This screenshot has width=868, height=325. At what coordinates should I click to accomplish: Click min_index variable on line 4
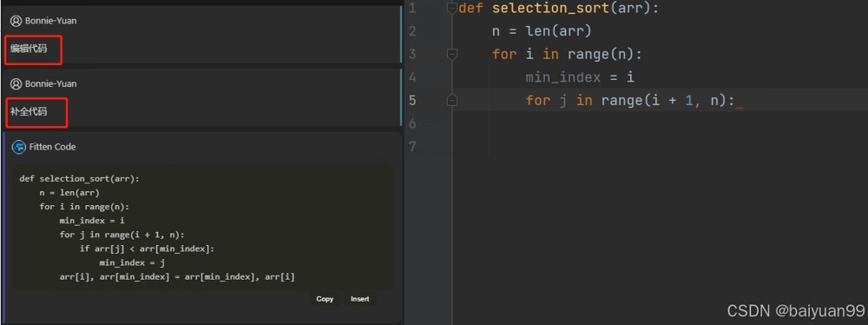point(563,77)
